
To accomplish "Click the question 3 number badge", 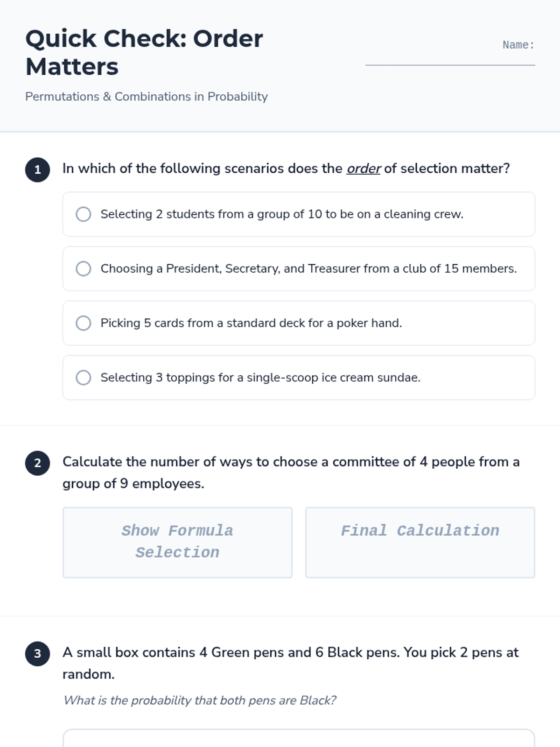I will tap(37, 653).
